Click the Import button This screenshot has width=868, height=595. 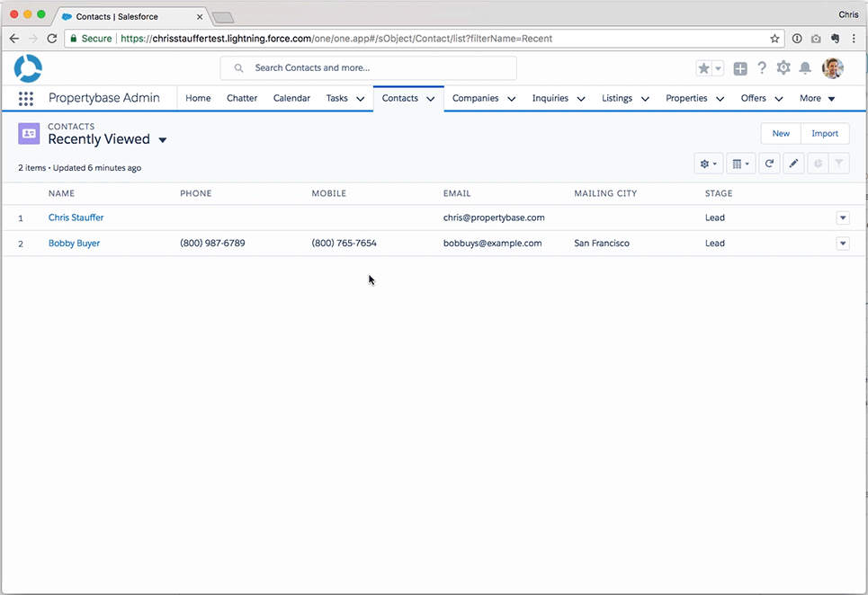pos(825,134)
